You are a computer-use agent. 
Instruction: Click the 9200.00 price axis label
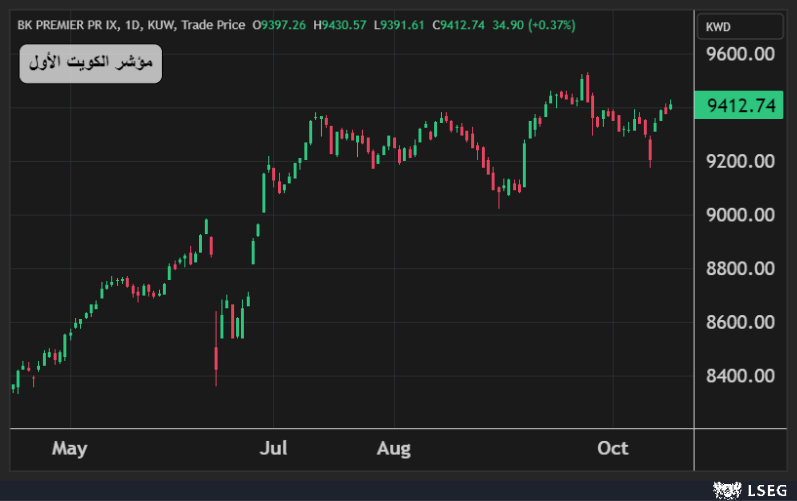coord(741,161)
